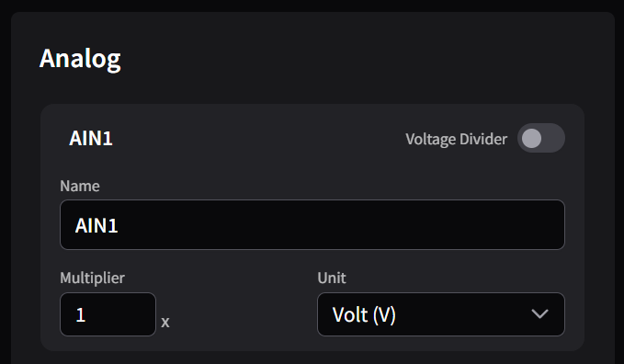Click the Multiplier field label
624x364 pixels.
pyautogui.click(x=92, y=278)
